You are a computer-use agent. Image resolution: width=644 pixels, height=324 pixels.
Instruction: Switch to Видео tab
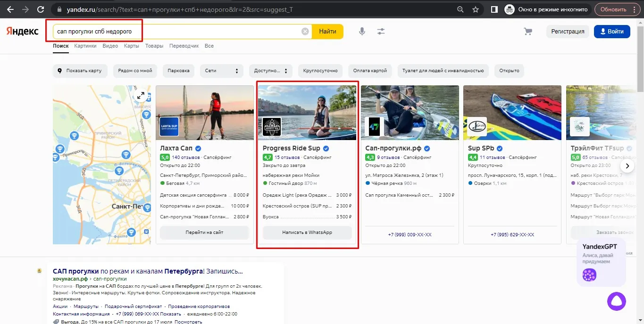110,46
